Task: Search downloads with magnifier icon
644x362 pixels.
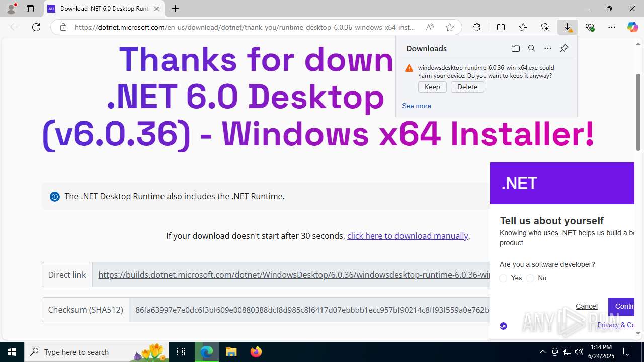Action: tap(531, 48)
